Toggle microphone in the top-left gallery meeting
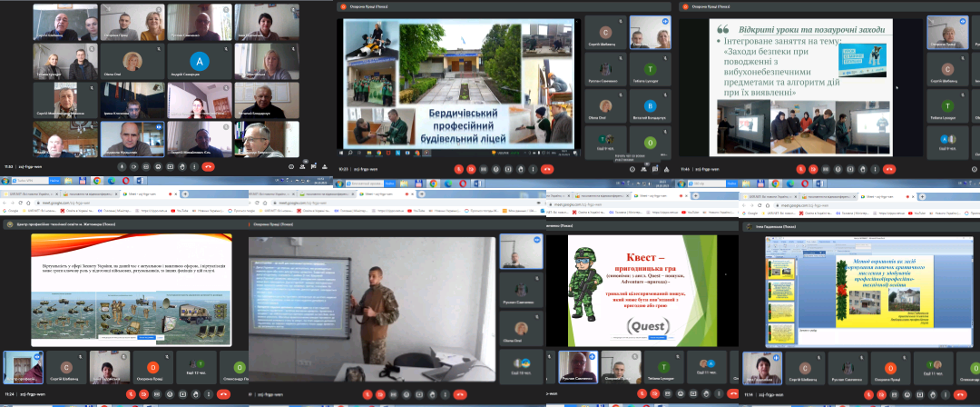Screen dimensions: 980x407 pyautogui.click(x=122, y=167)
